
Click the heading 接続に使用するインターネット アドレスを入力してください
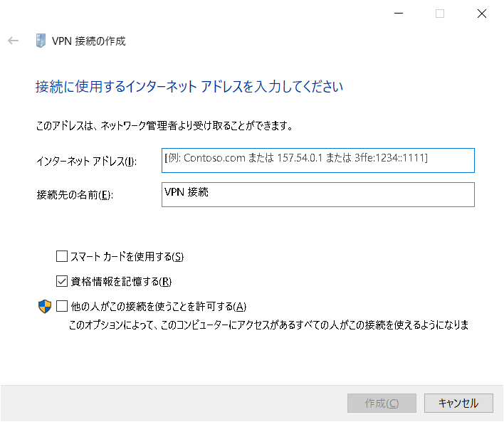coord(189,87)
